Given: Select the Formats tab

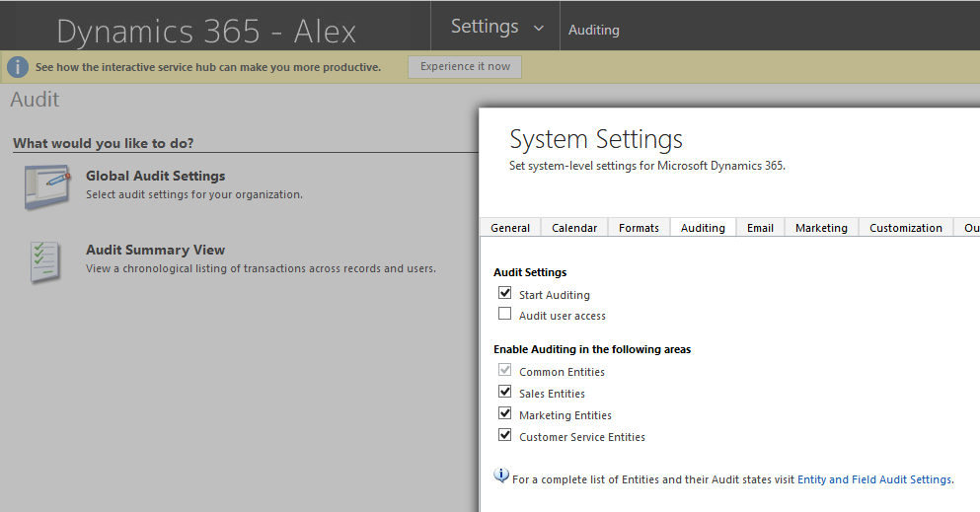Looking at the screenshot, I should [x=639, y=228].
